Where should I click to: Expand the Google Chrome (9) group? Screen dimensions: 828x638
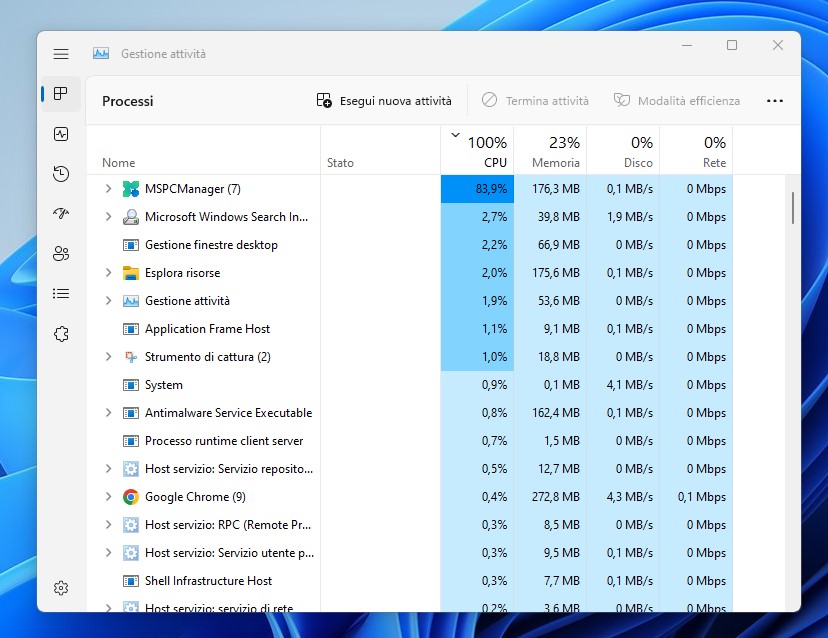tap(108, 496)
